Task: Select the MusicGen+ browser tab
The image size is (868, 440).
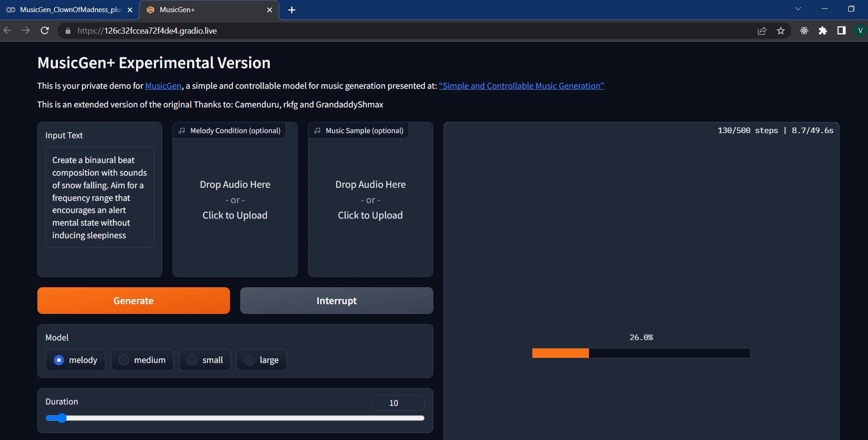Action: [x=209, y=10]
